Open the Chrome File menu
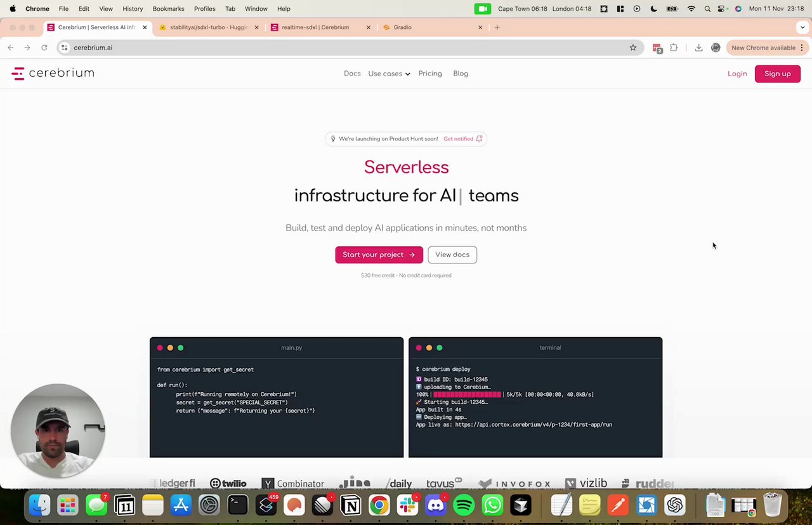 pyautogui.click(x=63, y=9)
